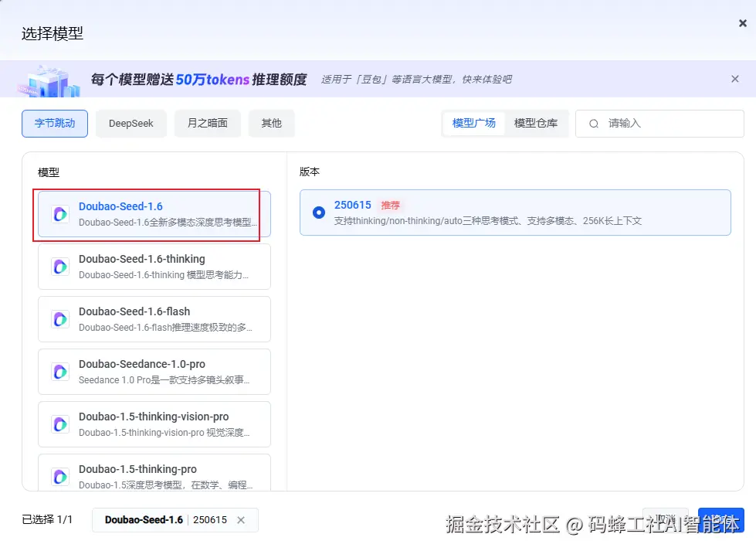Dismiss the 50万tokens promotion banner

click(x=735, y=79)
